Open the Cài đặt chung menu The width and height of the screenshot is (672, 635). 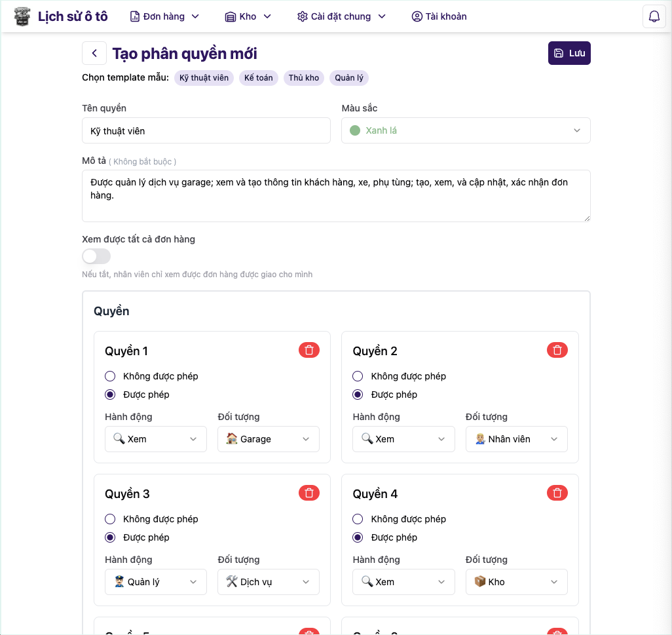341,16
